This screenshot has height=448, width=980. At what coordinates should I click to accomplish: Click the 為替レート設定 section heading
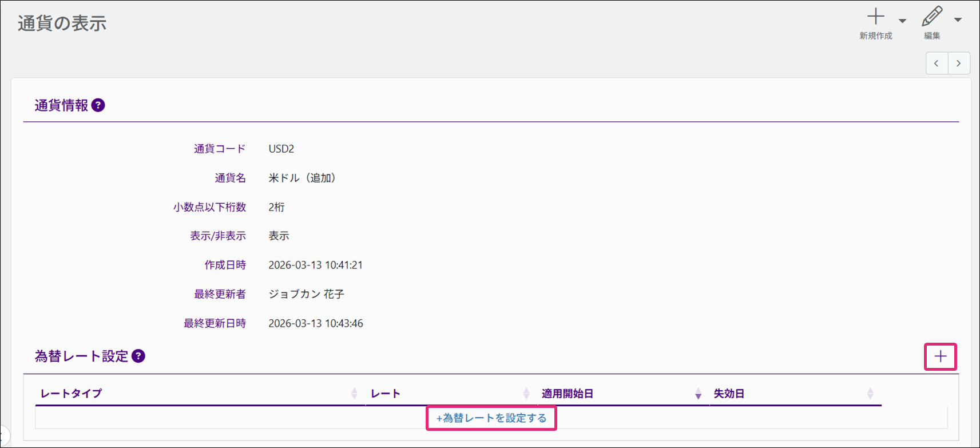[x=81, y=356]
